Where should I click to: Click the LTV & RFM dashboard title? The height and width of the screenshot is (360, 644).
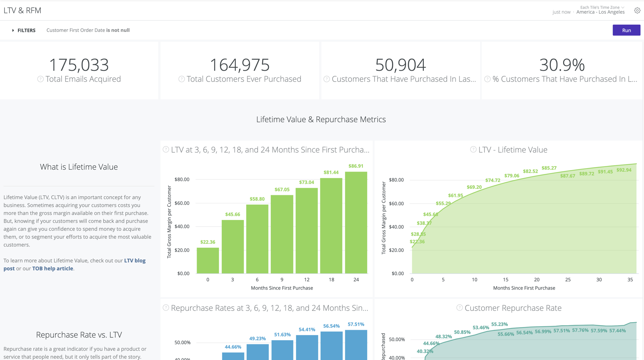point(22,10)
